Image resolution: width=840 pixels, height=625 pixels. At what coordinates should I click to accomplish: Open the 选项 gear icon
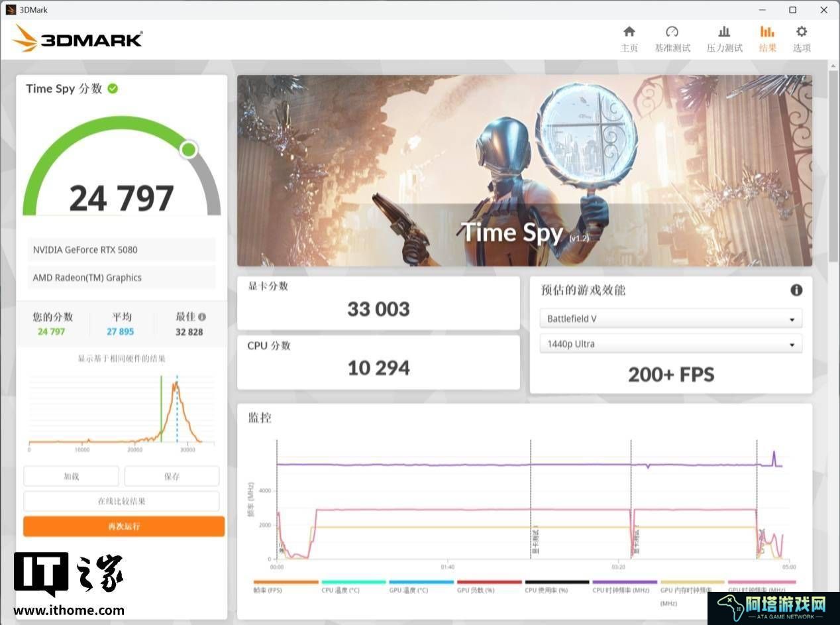coord(802,32)
